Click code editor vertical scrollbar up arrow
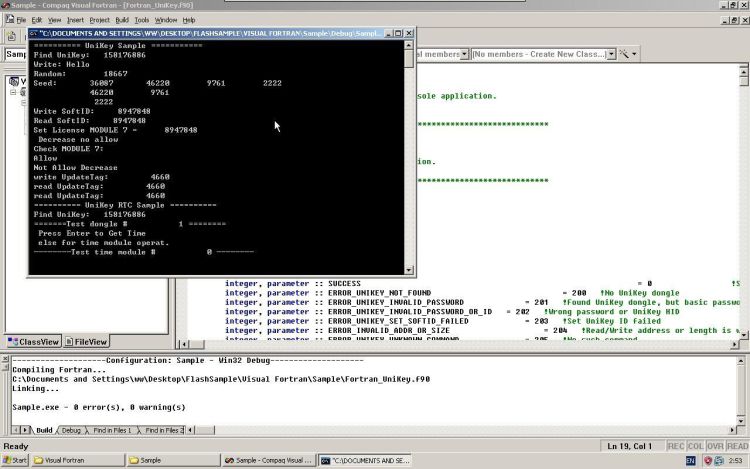 (744, 72)
